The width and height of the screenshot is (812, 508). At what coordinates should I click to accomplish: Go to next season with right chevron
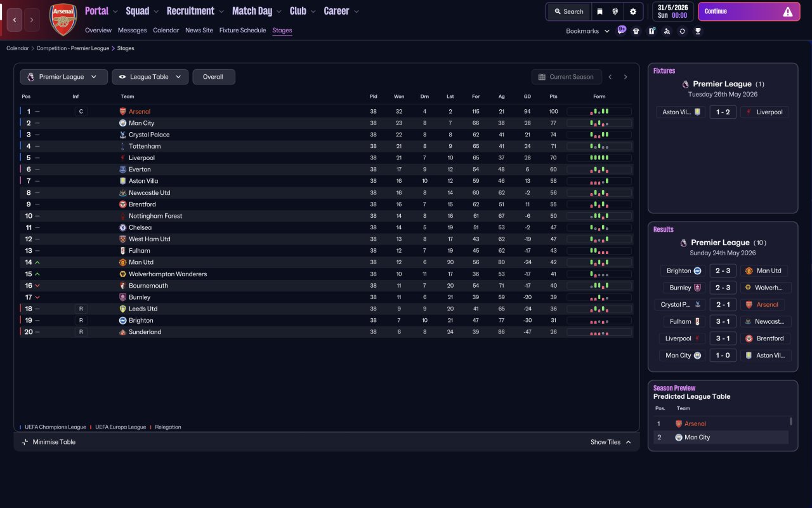click(625, 77)
